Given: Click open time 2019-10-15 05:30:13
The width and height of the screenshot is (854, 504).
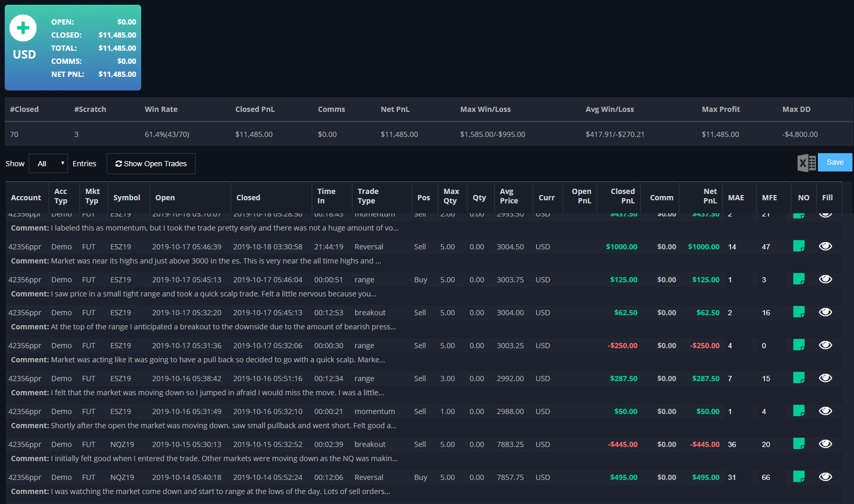Looking at the screenshot, I should point(187,444).
